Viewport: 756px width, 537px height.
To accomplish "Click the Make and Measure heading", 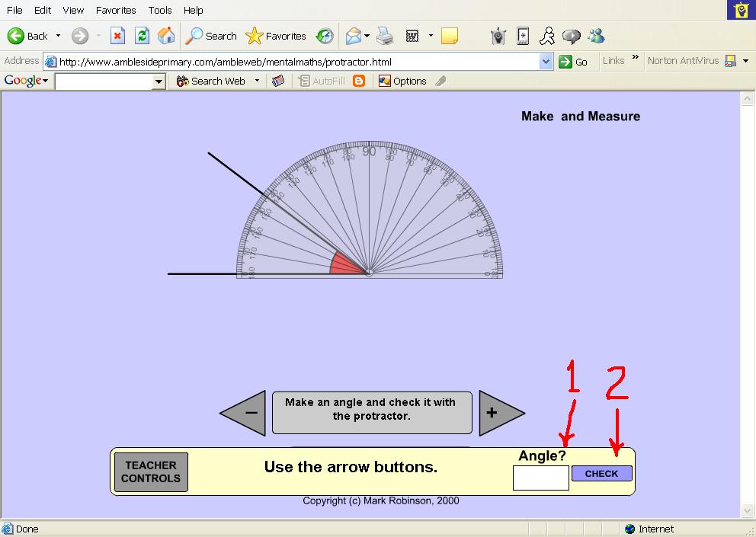I will click(x=581, y=117).
